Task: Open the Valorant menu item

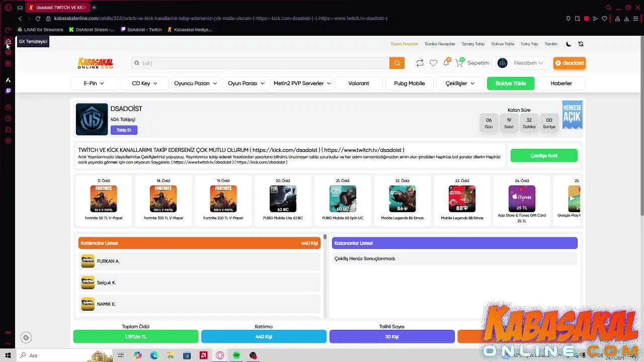Action: coord(359,83)
